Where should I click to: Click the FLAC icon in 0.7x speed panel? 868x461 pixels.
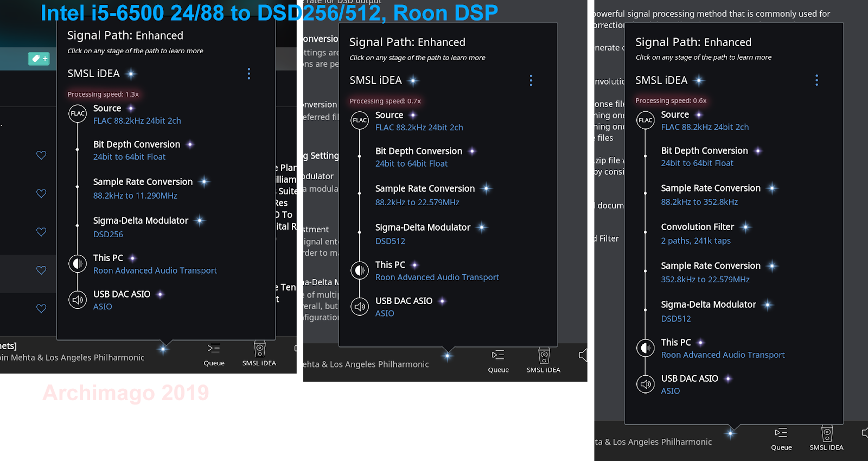click(x=360, y=121)
